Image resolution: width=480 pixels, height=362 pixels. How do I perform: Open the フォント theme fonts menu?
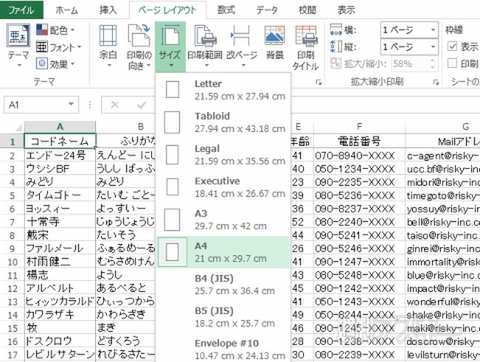click(58, 47)
